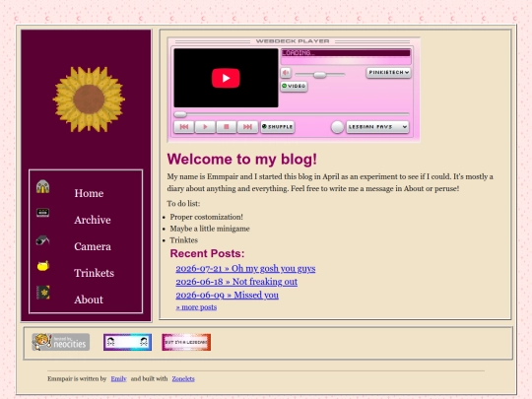Skip to previous track in Webdeck
532x399 pixels.
point(184,127)
